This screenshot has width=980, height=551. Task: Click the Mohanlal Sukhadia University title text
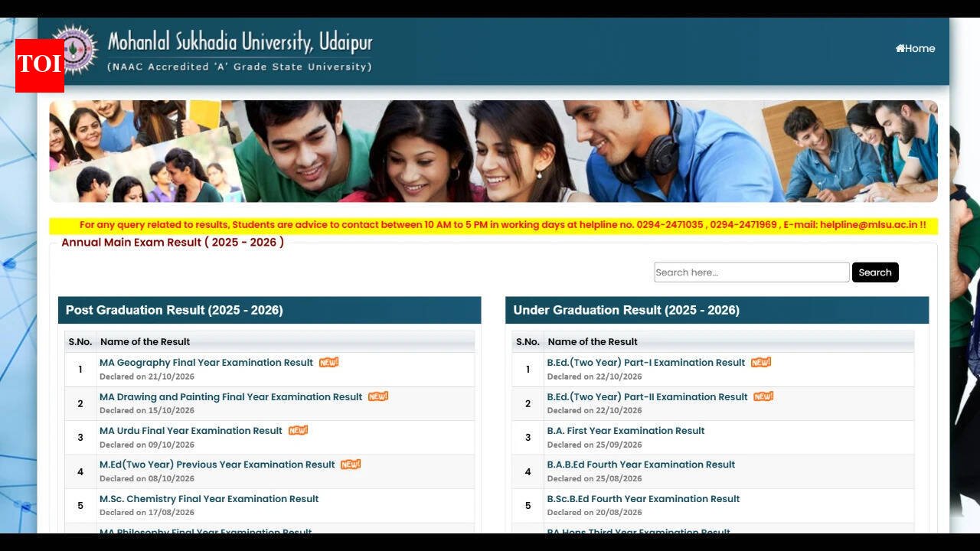(240, 41)
